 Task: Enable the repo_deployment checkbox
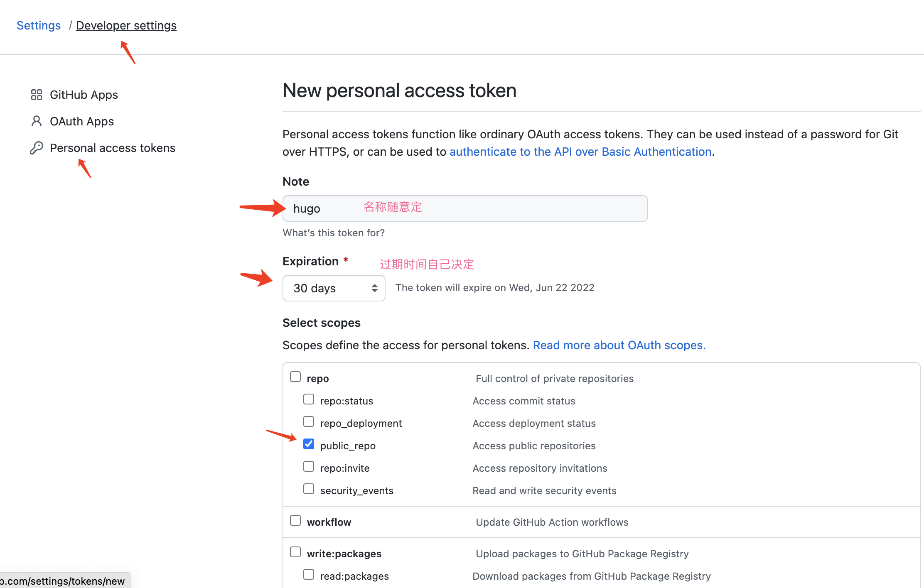tap(309, 421)
